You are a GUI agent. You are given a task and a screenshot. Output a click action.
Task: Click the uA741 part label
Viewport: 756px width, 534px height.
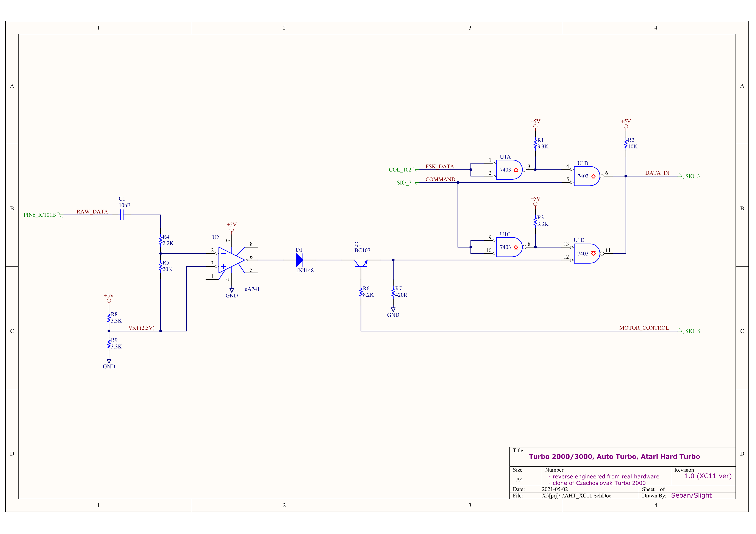(x=252, y=289)
